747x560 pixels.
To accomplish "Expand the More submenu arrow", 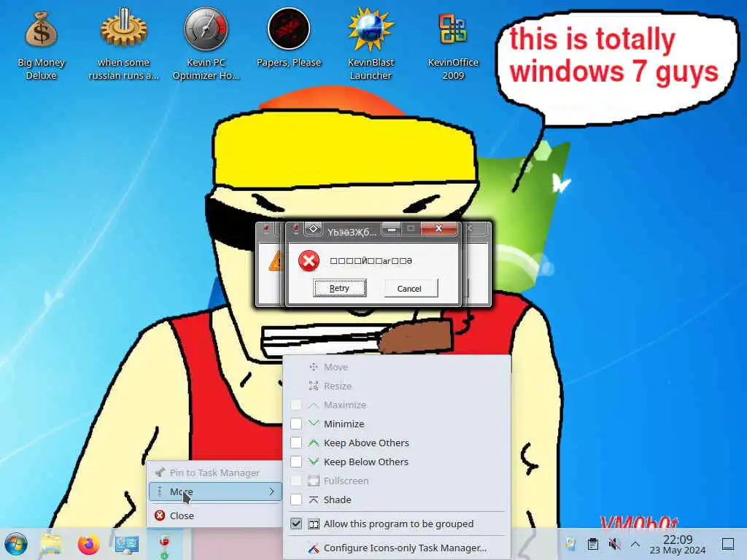I will tap(271, 491).
